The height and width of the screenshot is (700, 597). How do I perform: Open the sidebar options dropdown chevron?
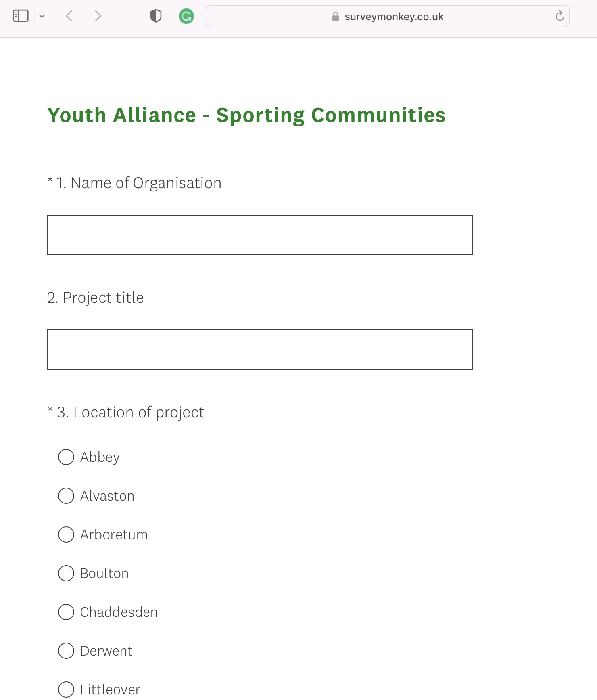tap(42, 16)
